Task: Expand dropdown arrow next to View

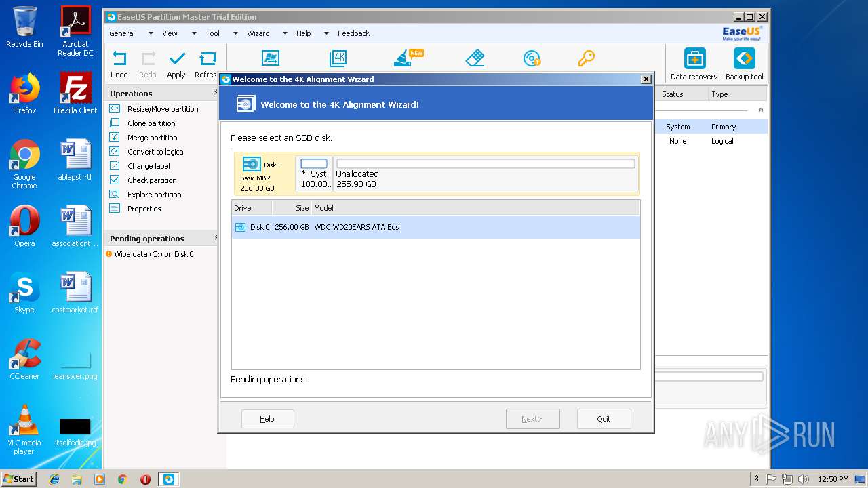Action: click(194, 33)
